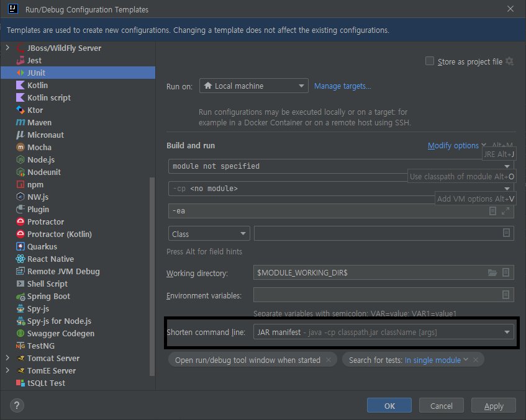Open the Run on Local machine dropdown
Viewport: 526px width, 420px height.
[254, 86]
